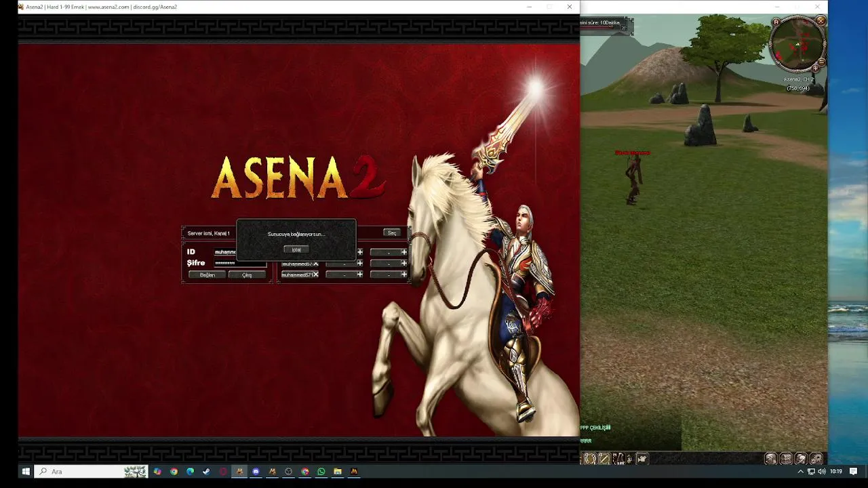
Task: Open Google Chrome from the taskbar
Action: (x=174, y=471)
